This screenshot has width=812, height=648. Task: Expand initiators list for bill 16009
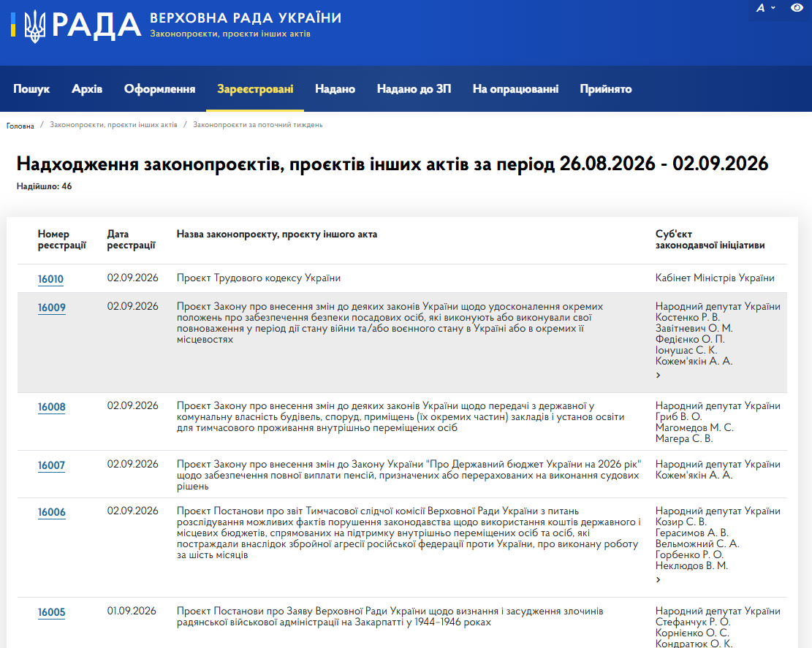659,375
